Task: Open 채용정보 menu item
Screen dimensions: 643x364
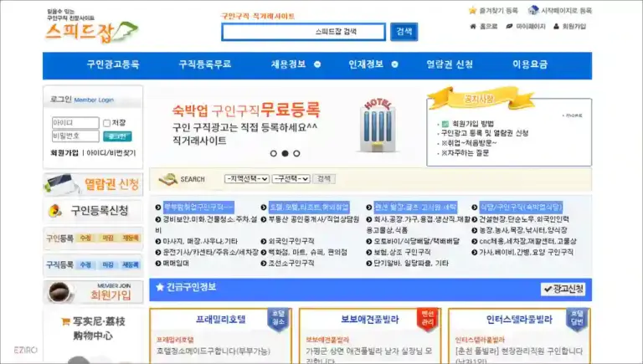Action: 288,64
